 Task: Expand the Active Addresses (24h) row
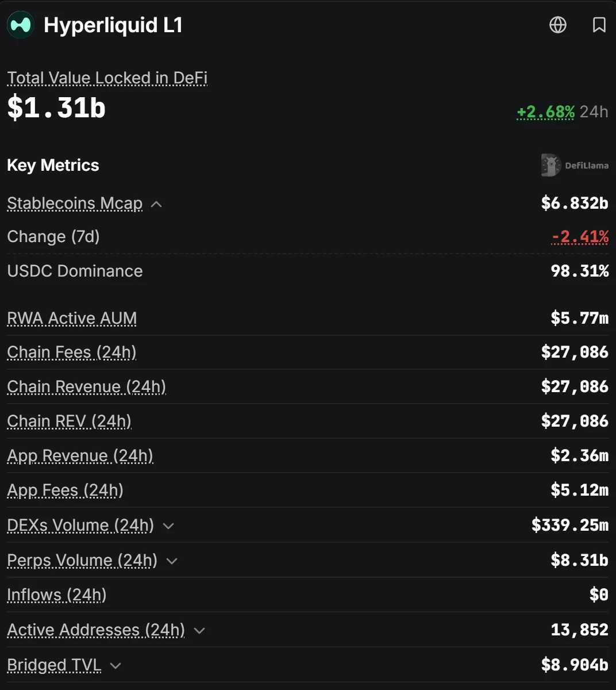tap(199, 631)
